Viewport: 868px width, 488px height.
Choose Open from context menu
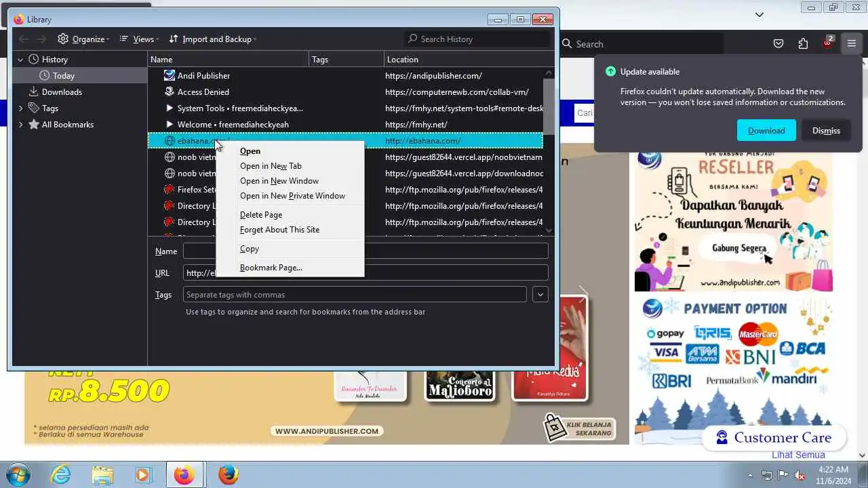290,151
